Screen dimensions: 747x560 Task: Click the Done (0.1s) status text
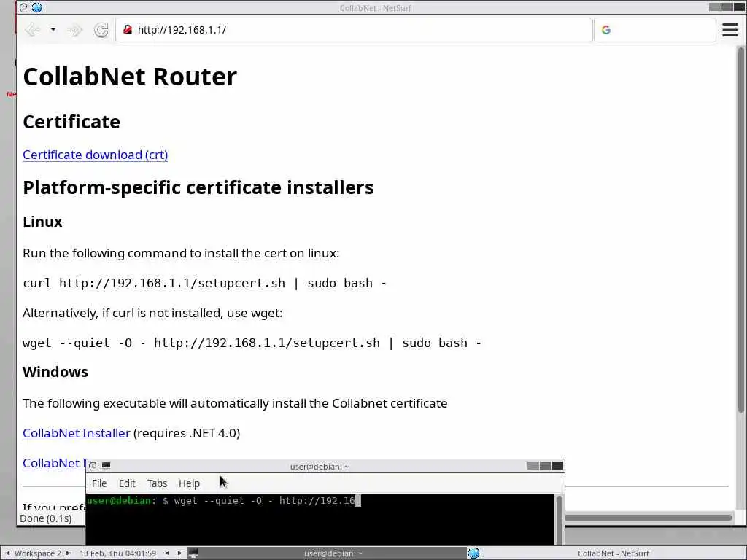46,518
